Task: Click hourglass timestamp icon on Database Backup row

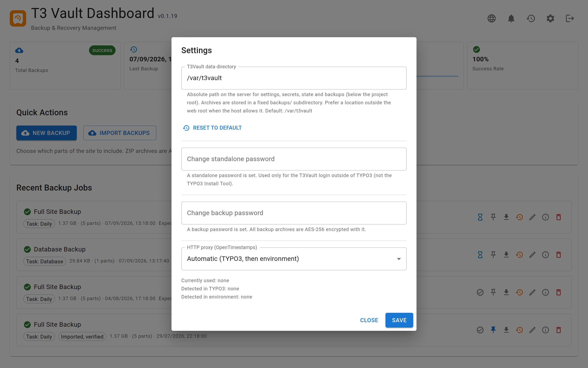Action: pyautogui.click(x=480, y=255)
